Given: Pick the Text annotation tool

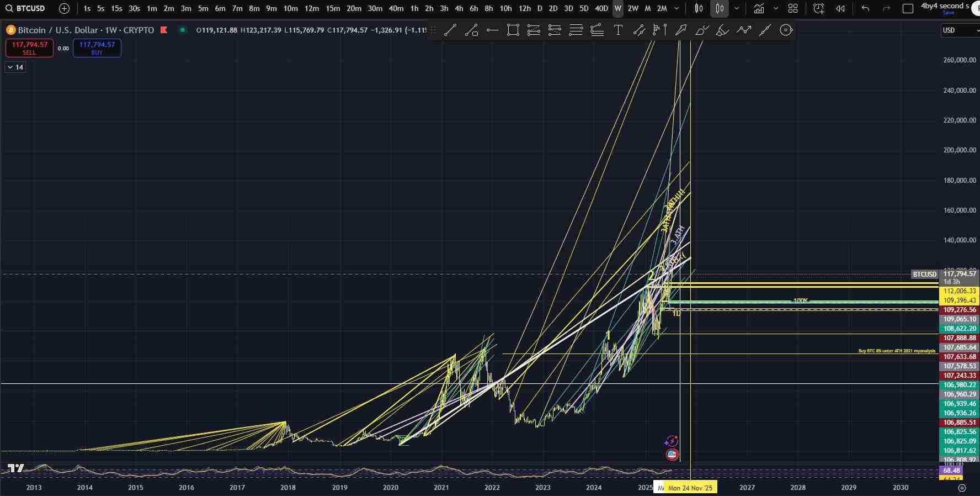Looking at the screenshot, I should click(618, 30).
